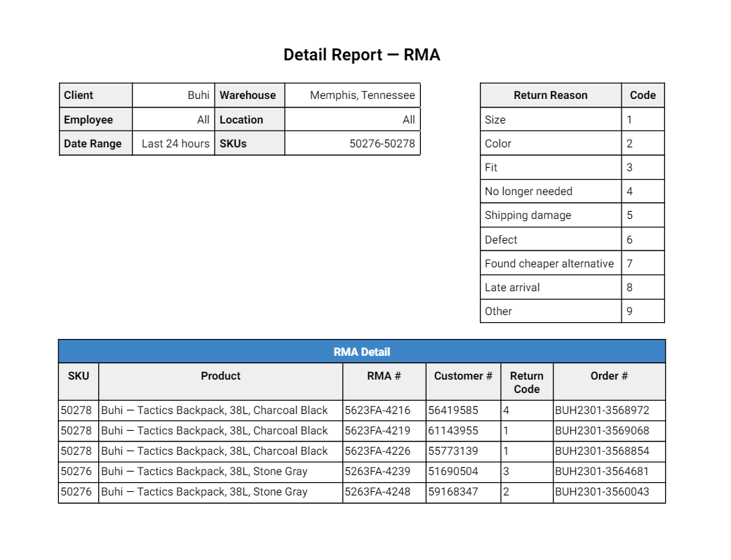Click the "All" value beside Location

pos(409,120)
